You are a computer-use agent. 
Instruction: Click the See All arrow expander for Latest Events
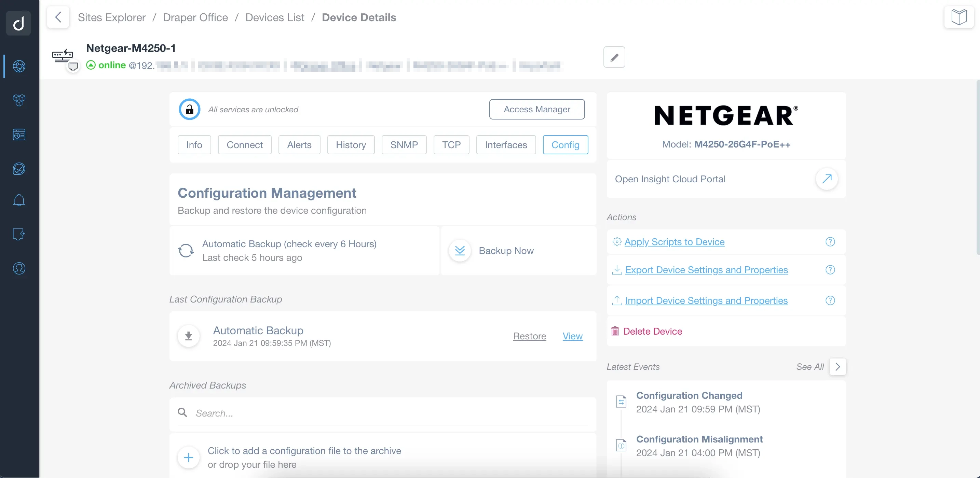point(838,367)
